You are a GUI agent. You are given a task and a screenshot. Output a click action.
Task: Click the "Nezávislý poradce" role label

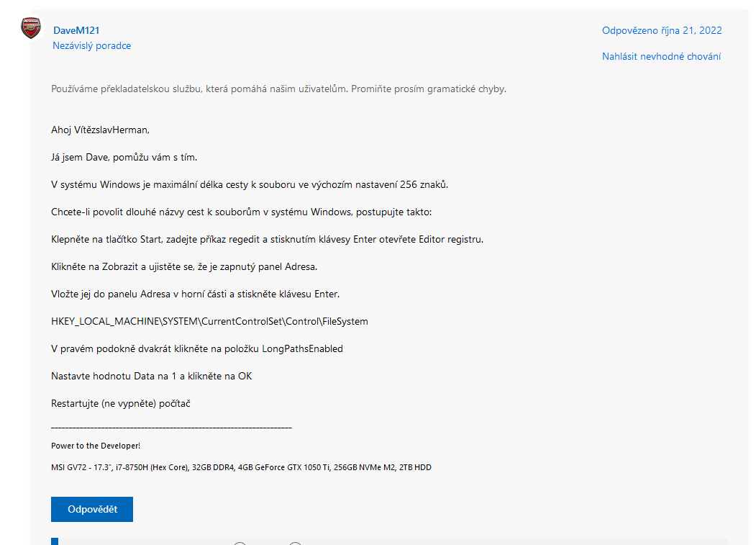pyautogui.click(x=91, y=45)
